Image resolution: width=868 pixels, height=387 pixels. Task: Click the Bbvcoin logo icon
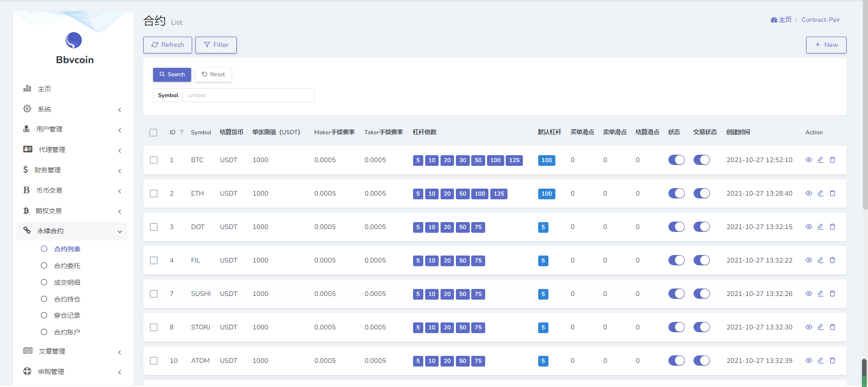[x=73, y=40]
